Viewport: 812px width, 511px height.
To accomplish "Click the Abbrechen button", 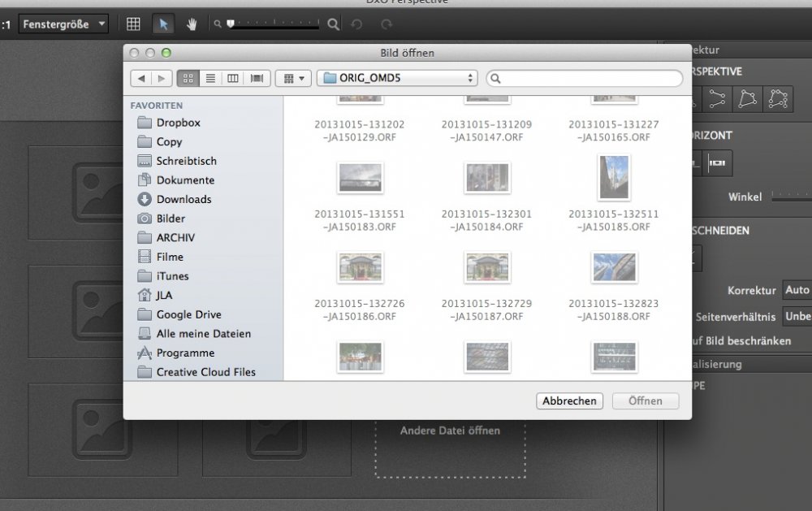I will [570, 401].
